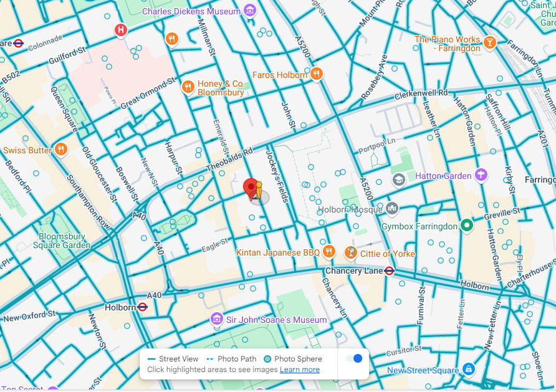Select the Bloomsbury Square Garden label
This screenshot has width=556, height=392.
pos(62,241)
